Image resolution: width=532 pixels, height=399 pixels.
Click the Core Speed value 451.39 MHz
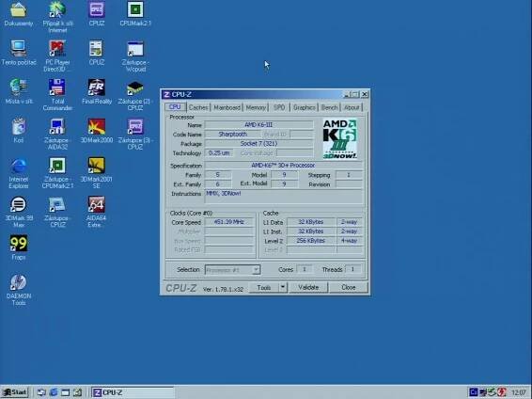[229, 222]
